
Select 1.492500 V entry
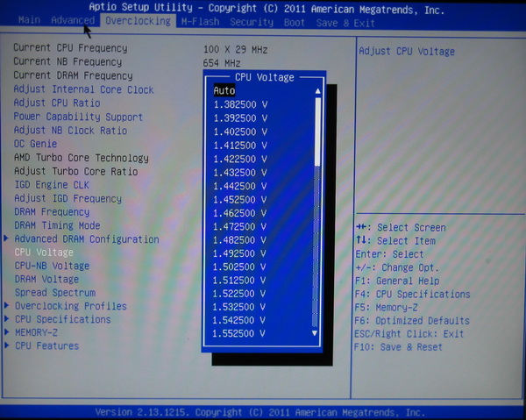(239, 253)
